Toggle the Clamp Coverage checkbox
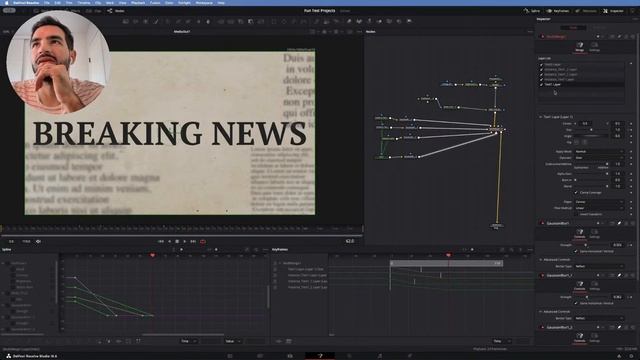640x360 pixels. [576, 192]
